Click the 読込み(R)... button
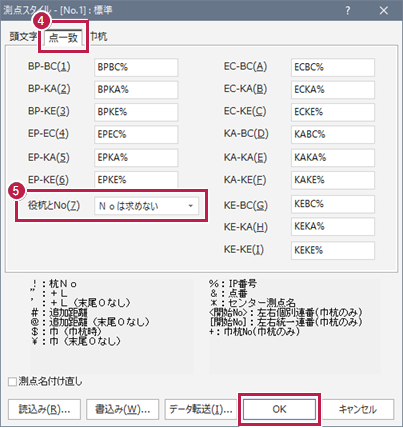 [x=44, y=409]
